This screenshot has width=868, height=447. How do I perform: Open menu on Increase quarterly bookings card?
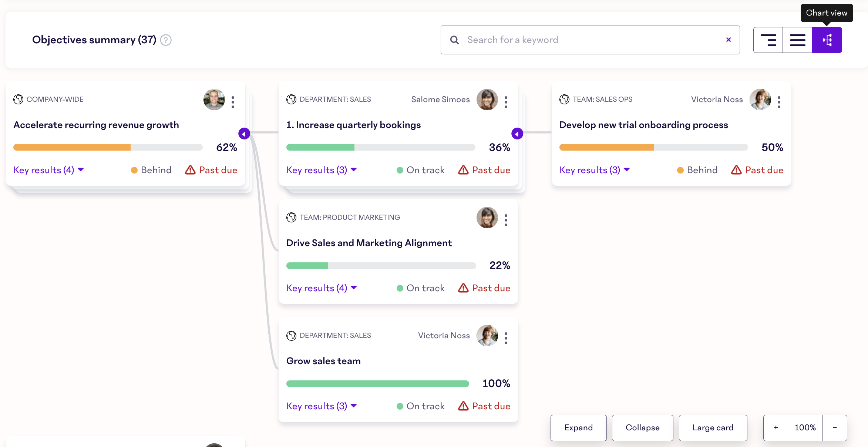[506, 102]
